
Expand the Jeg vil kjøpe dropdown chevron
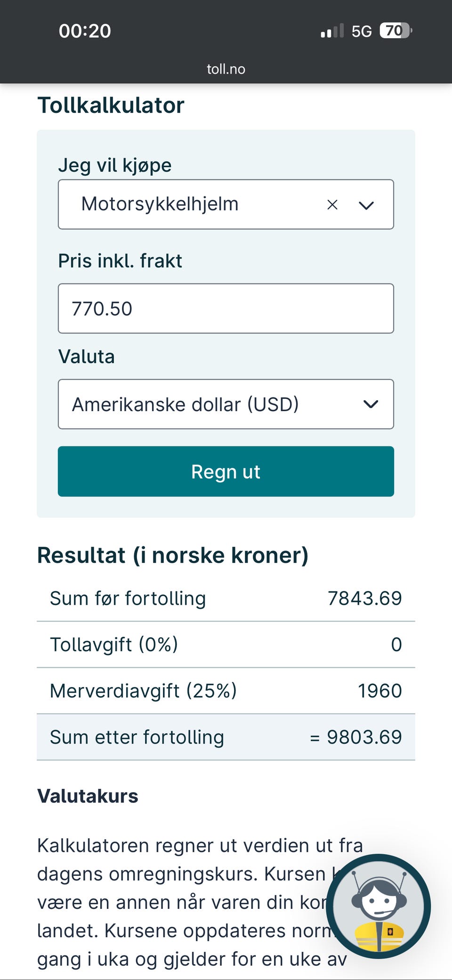(x=366, y=205)
